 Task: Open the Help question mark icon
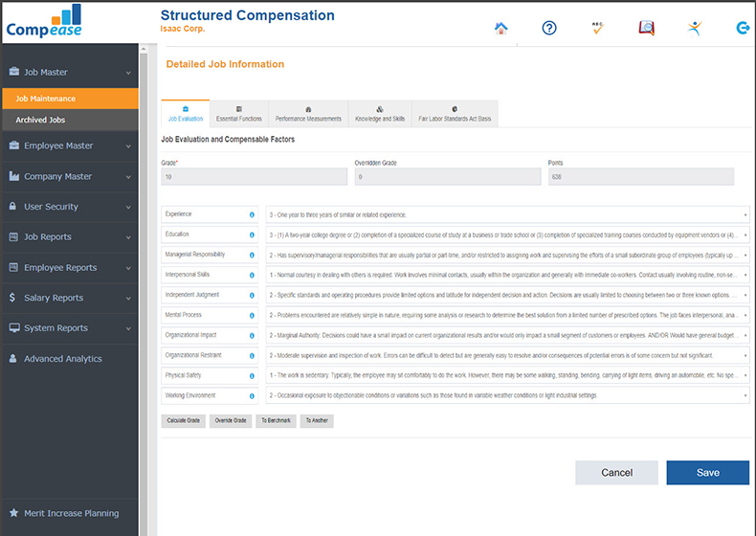(549, 28)
